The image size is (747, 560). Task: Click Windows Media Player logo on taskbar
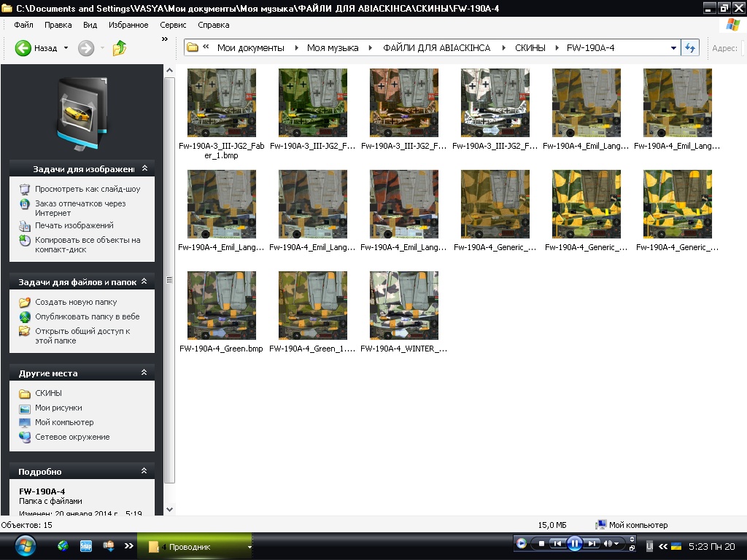point(521,542)
